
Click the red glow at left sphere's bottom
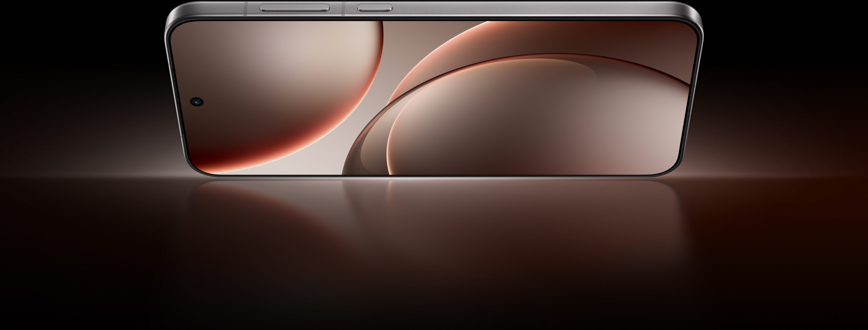(x=237, y=159)
